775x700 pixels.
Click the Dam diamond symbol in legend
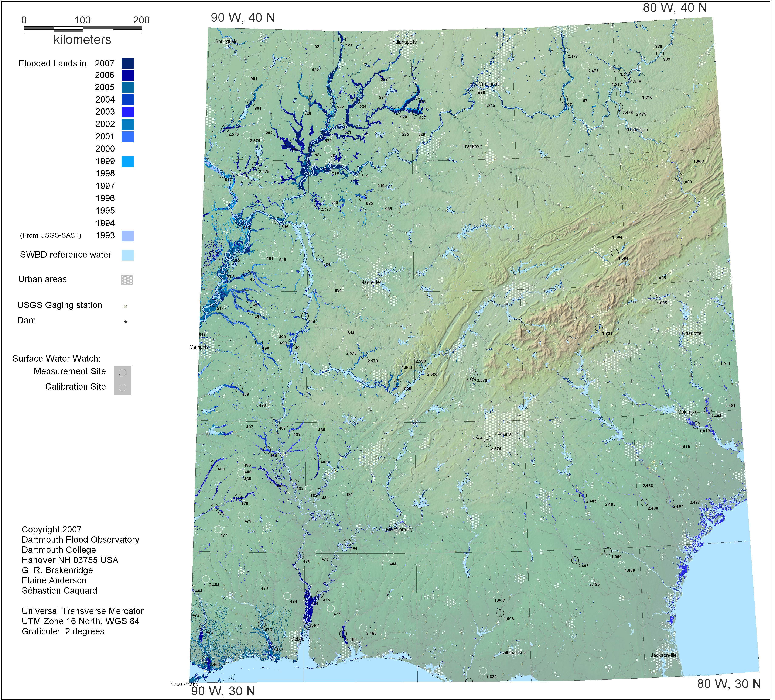(126, 321)
